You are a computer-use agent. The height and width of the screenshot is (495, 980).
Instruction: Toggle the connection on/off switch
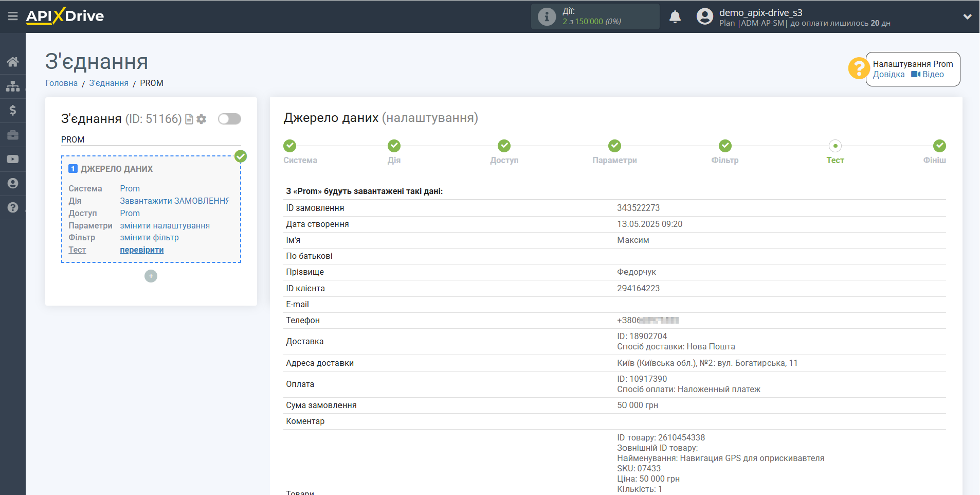[x=229, y=119]
